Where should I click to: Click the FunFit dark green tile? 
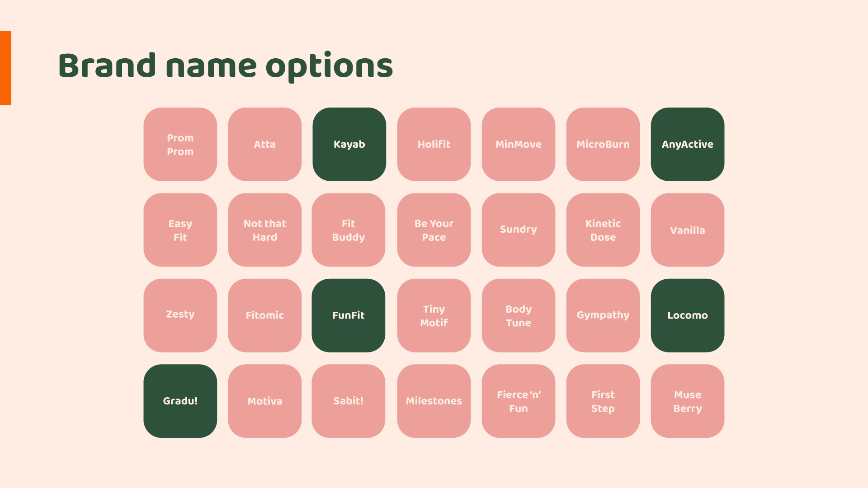pos(348,315)
